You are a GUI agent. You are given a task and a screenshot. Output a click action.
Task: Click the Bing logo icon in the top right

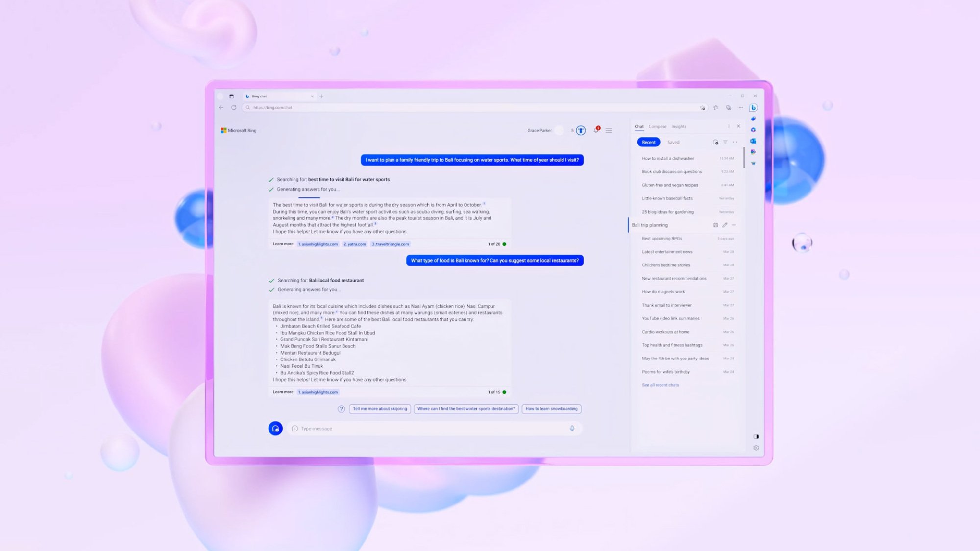pyautogui.click(x=753, y=108)
